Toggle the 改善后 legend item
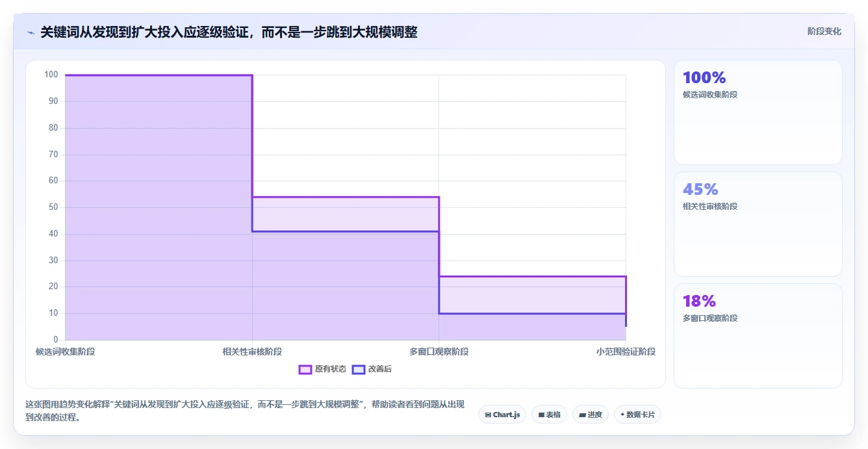868x449 pixels. tap(372, 369)
